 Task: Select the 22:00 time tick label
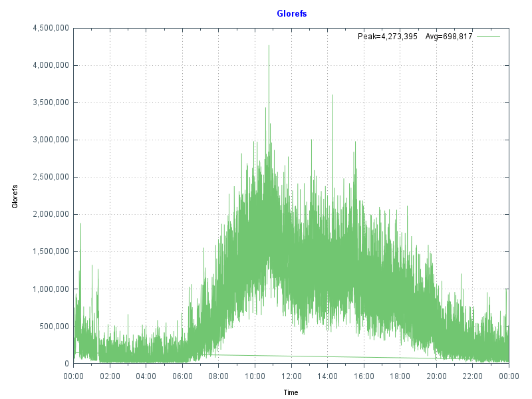[473, 376]
